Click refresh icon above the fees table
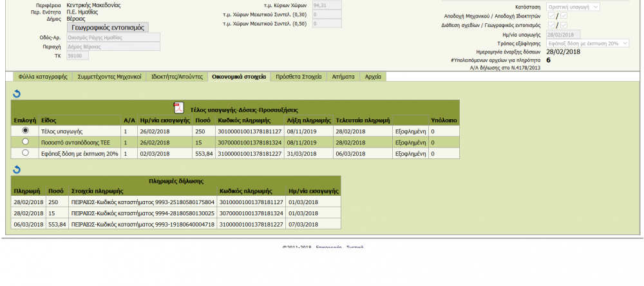The height and width of the screenshot is (286, 644). pos(17,94)
